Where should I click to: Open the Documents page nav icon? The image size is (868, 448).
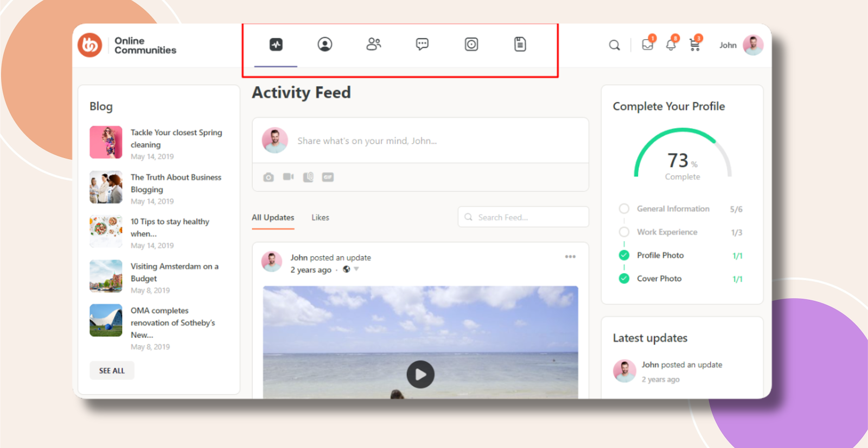(x=520, y=45)
